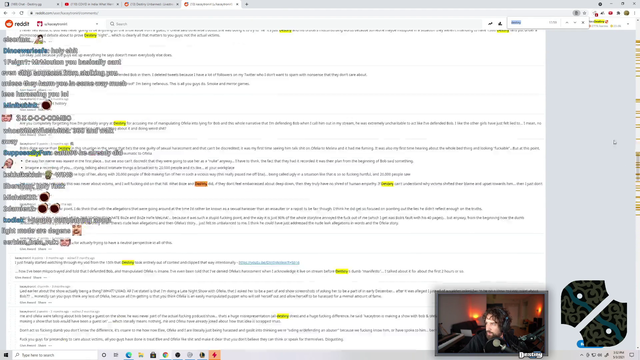640x360 pixels.
Task: Open the u/kaceytron community dropdown
Action: [x=68, y=24]
